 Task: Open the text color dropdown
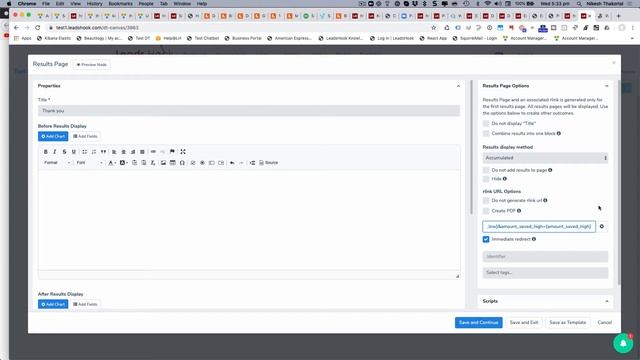tap(112, 163)
